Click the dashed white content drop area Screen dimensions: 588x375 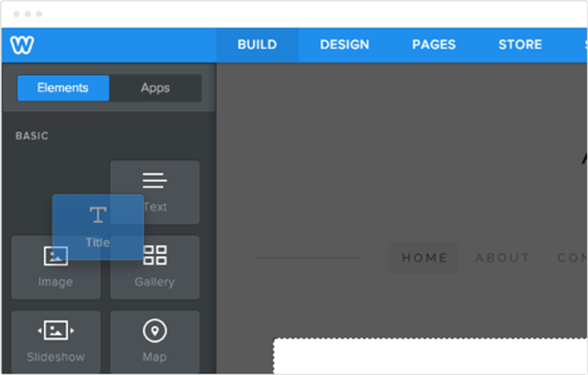pos(431,356)
